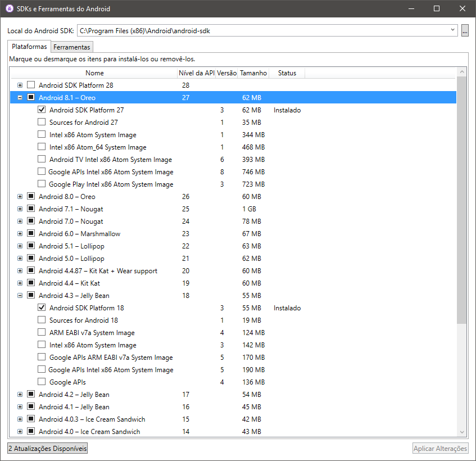This screenshot has height=461, width=476.
Task: Open the SDK location browse button
Action: [x=465, y=30]
